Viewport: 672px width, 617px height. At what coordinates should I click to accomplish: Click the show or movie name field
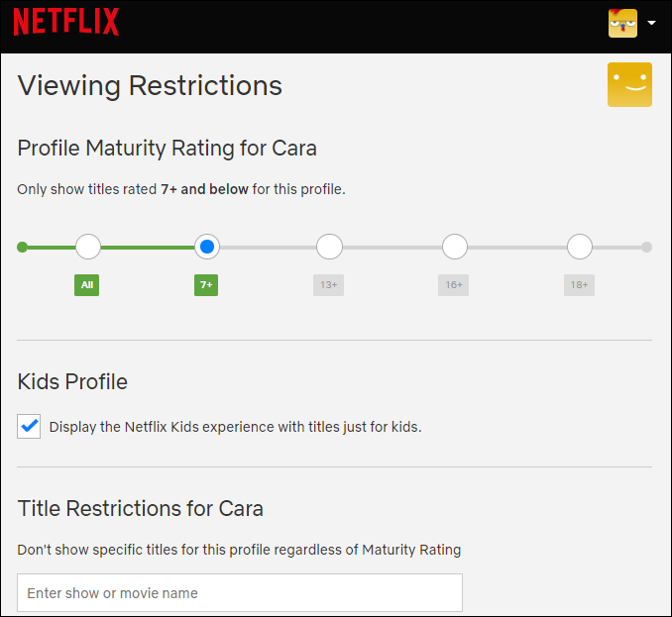point(240,592)
